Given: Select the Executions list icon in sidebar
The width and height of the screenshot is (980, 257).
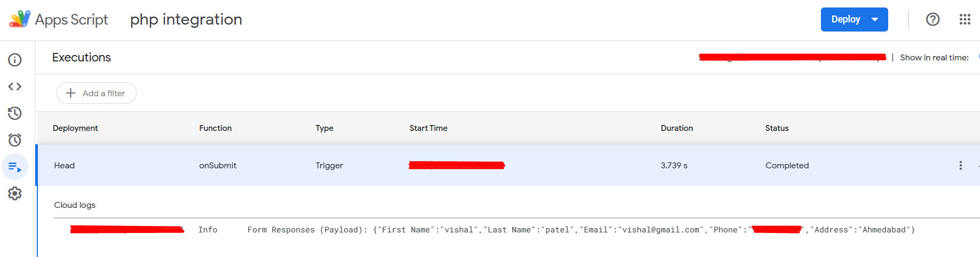Looking at the screenshot, I should pyautogui.click(x=15, y=167).
